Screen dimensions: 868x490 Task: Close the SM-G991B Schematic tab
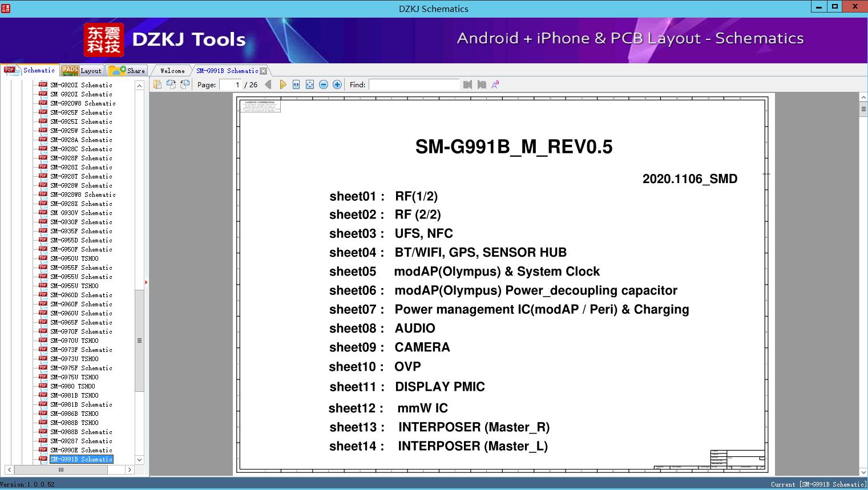(264, 71)
